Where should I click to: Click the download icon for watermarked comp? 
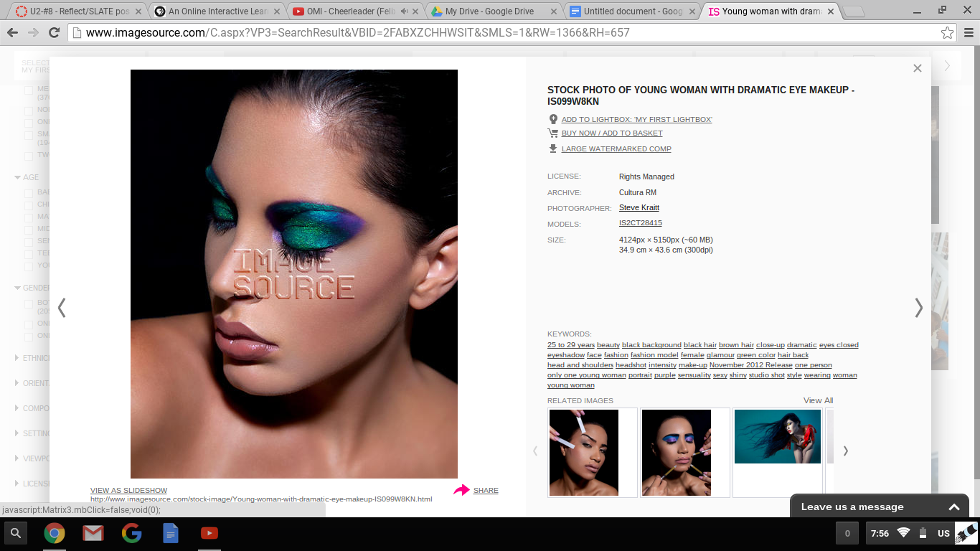tap(553, 149)
